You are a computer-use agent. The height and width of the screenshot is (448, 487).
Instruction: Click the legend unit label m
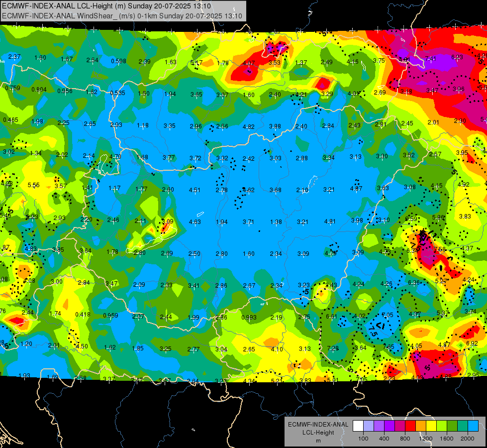pyautogui.click(x=318, y=441)
